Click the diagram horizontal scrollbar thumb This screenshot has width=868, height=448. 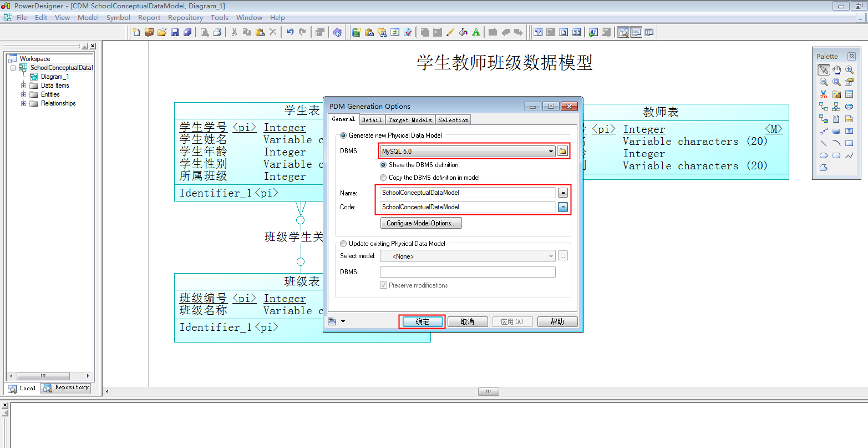coord(489,392)
